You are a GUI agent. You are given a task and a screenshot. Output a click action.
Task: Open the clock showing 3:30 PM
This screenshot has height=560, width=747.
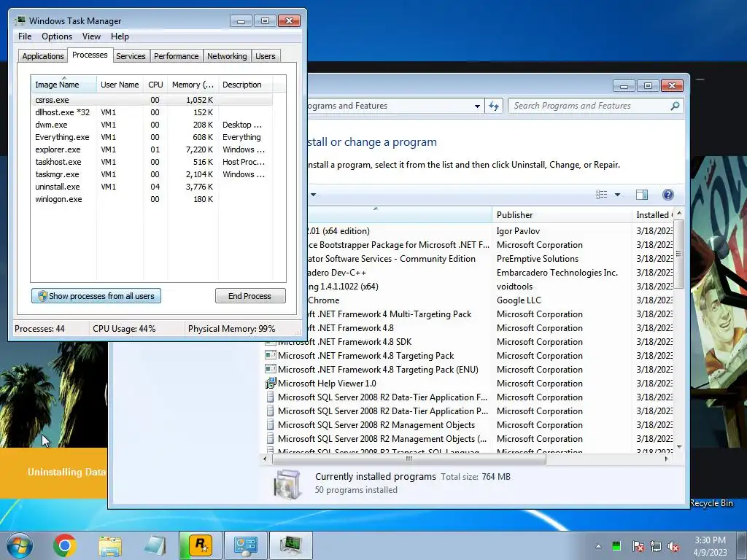(710, 545)
